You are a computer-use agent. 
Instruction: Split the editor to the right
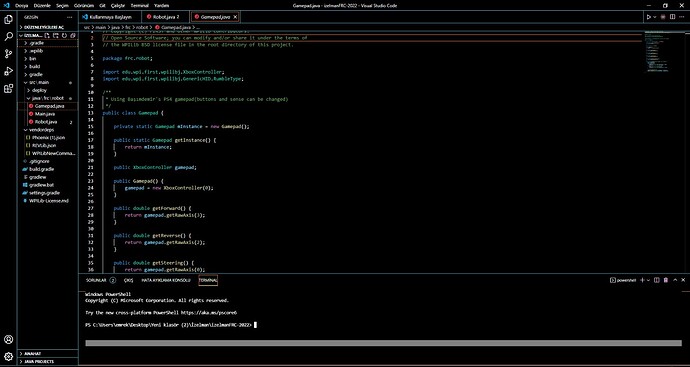(x=672, y=17)
